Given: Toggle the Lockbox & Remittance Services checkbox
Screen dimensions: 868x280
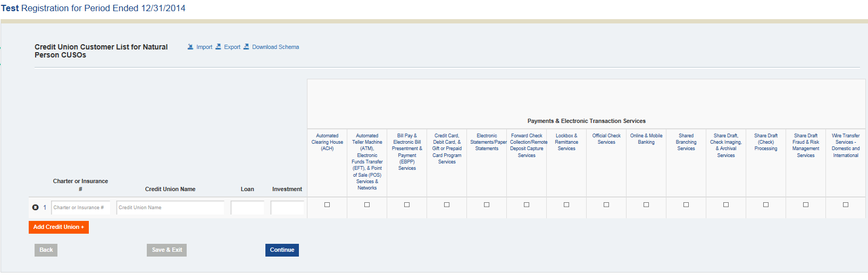Looking at the screenshot, I should [x=566, y=205].
